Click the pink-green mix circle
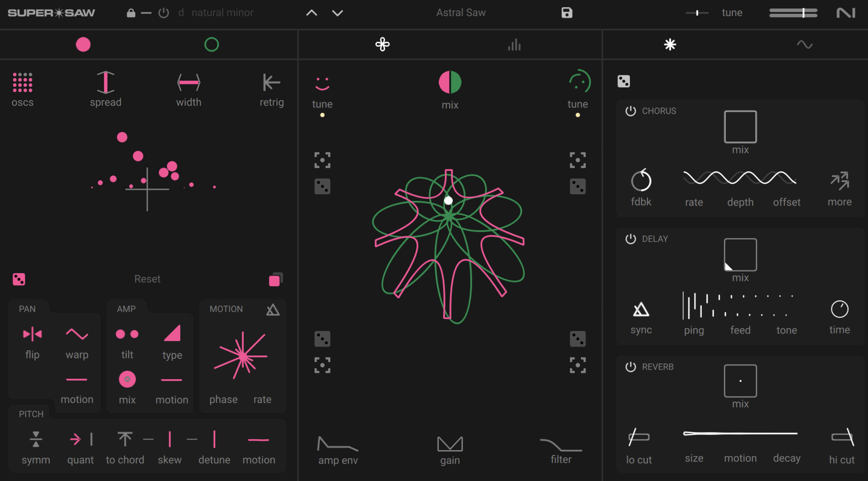The height and width of the screenshot is (481, 868). (x=450, y=82)
